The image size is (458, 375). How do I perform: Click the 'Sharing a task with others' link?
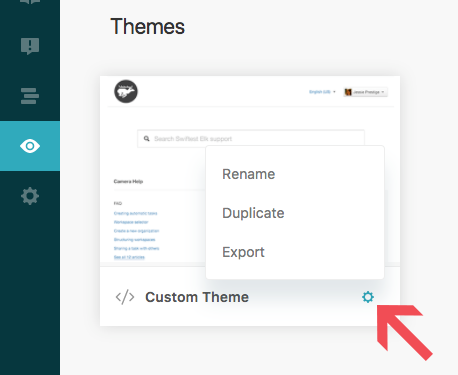[136, 248]
